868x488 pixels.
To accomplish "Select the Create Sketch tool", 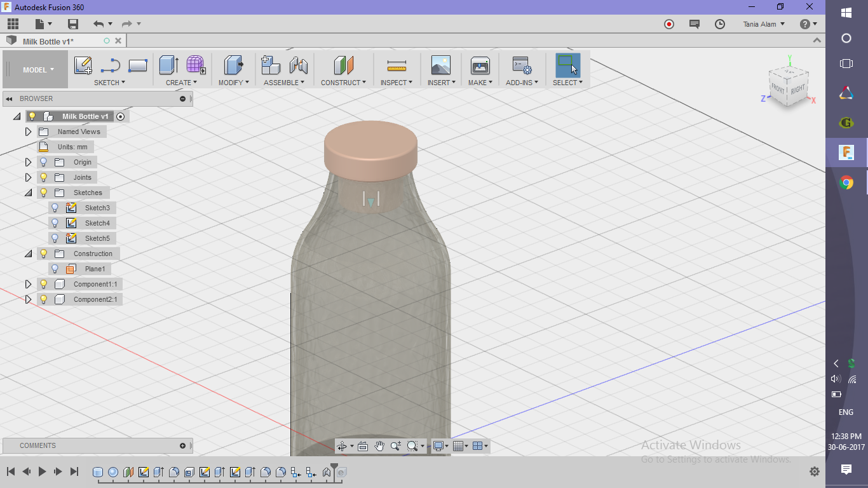I will coord(83,65).
